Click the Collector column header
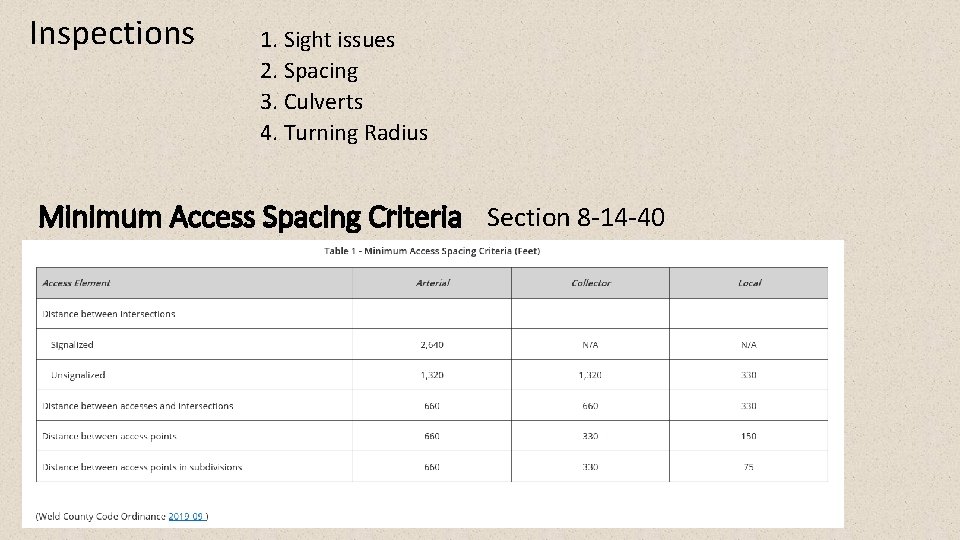The height and width of the screenshot is (540, 960). 591,283
